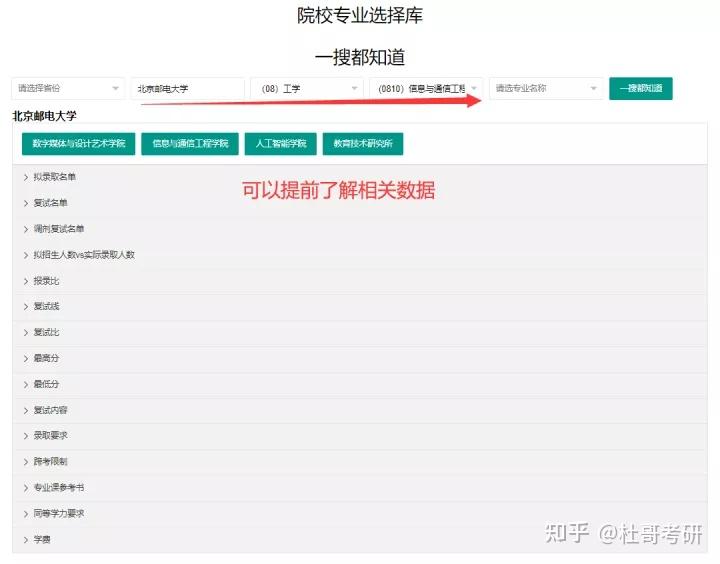Expand 拟招生人数vs实际录取人数 row

click(360, 255)
